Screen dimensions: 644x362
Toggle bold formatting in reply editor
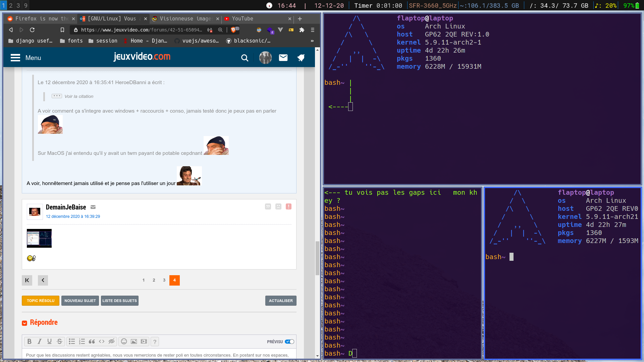click(x=30, y=341)
